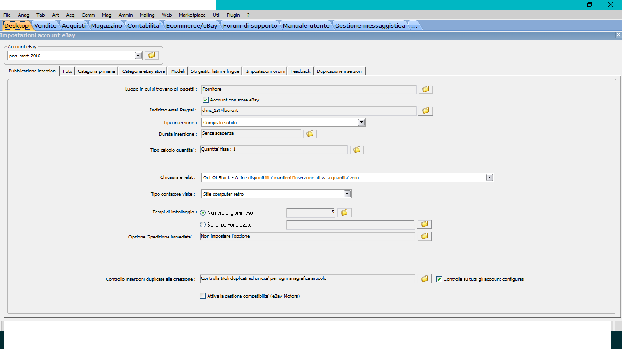622x364 pixels.
Task: Expand the Chiusura e relist dropdown
Action: [x=490, y=177]
